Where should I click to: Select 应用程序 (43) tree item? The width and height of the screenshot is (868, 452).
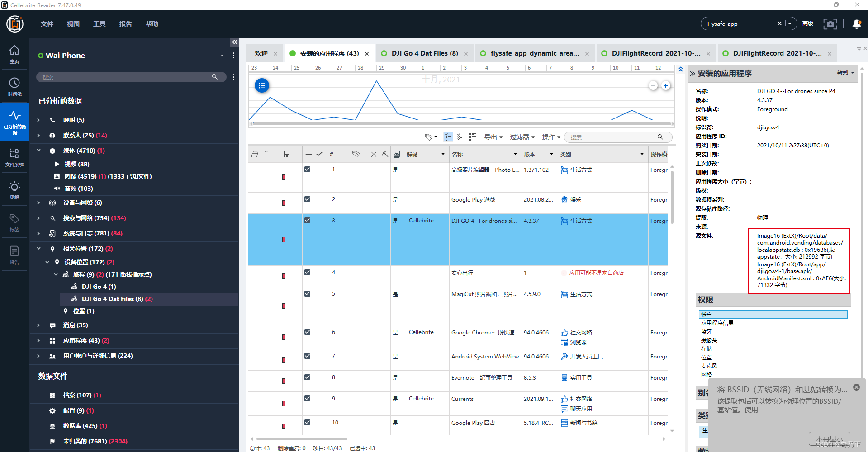(x=86, y=340)
